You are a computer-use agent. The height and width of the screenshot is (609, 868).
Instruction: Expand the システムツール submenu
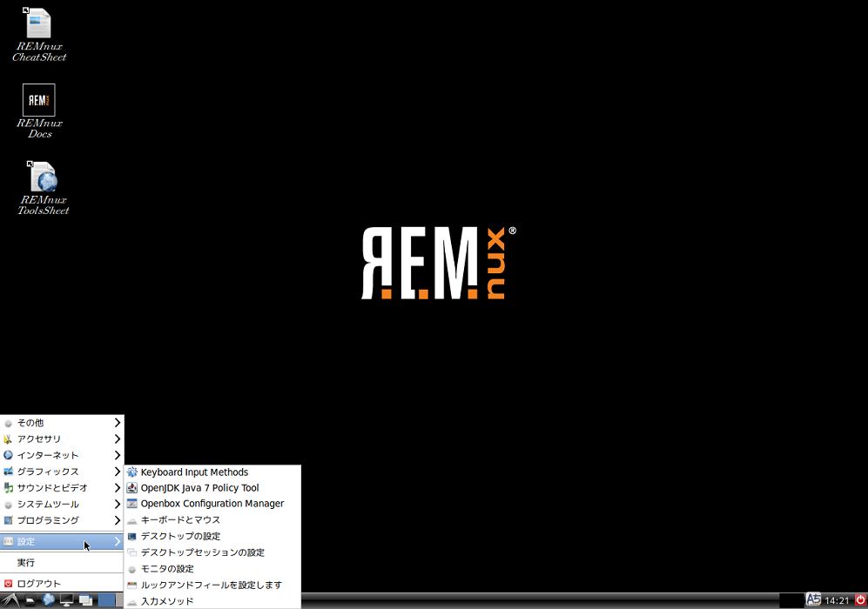point(62,504)
